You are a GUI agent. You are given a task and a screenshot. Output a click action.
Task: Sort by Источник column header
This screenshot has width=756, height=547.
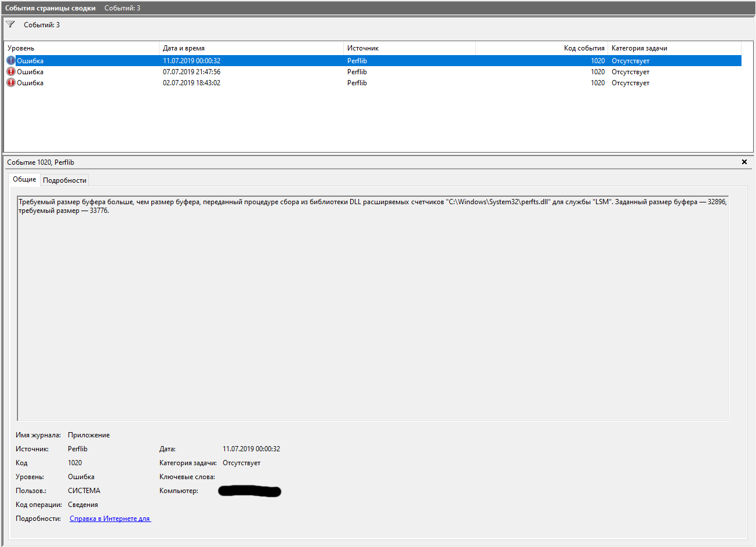409,48
